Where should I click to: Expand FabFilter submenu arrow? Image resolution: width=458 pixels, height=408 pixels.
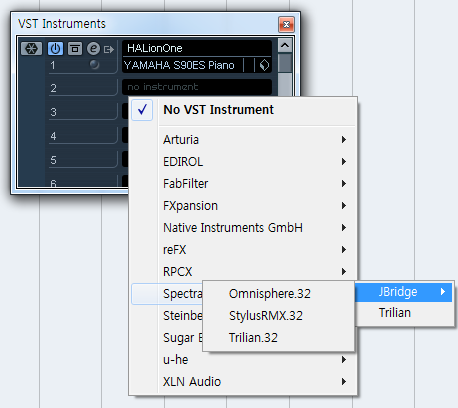(x=344, y=184)
